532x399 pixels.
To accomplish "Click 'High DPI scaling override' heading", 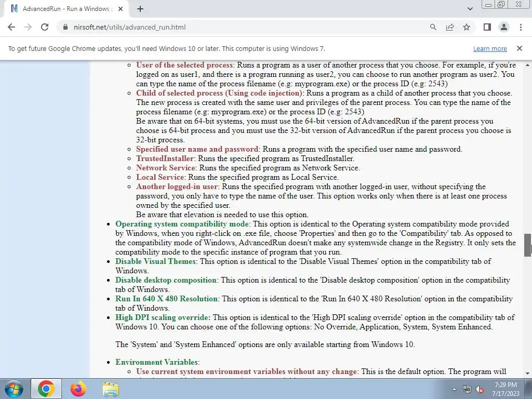I will tap(163, 317).
